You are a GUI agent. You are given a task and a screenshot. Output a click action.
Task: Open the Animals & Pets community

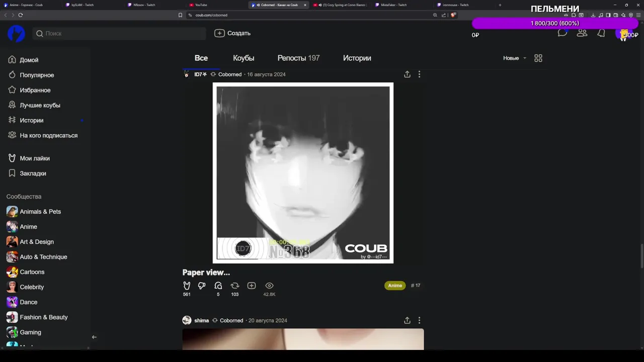click(34, 212)
